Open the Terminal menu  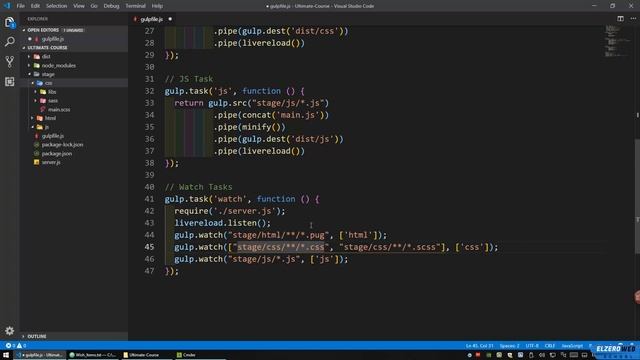click(x=135, y=6)
